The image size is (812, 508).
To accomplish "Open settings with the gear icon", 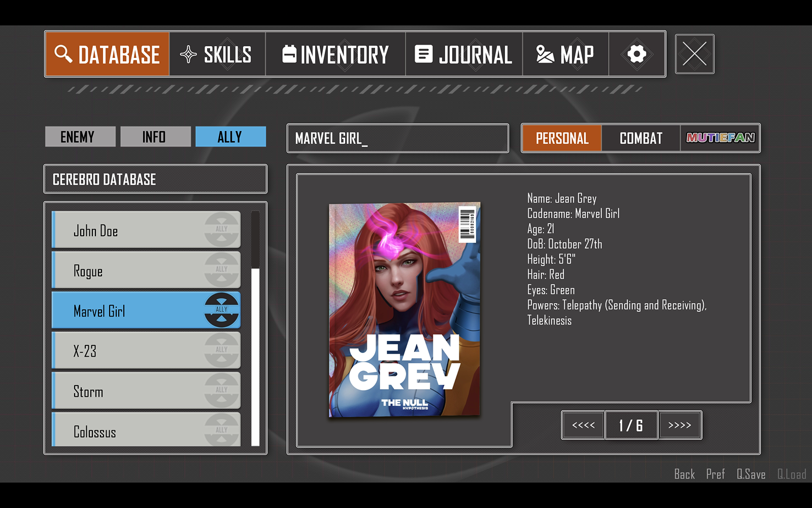I will [x=637, y=54].
